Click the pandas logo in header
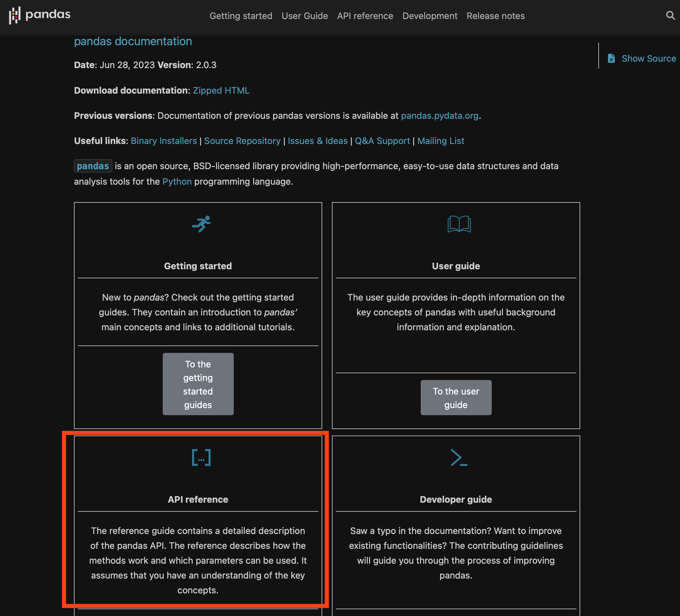680x616 pixels. 39,15
